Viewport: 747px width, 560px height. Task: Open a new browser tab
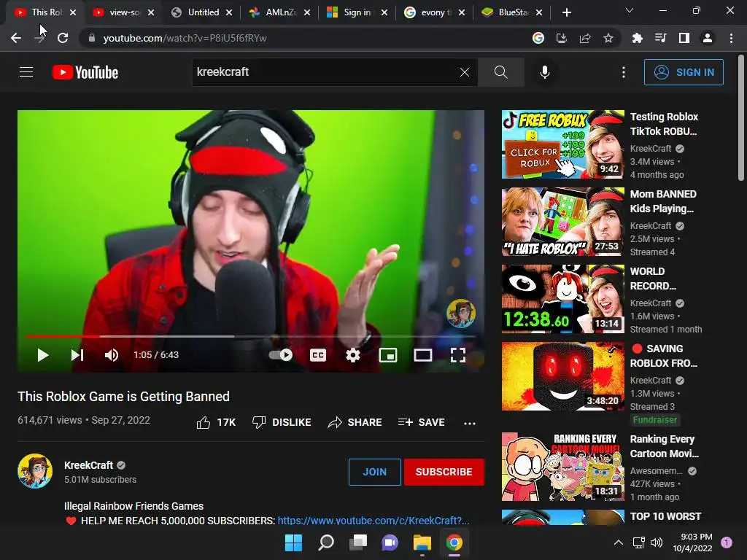point(566,12)
